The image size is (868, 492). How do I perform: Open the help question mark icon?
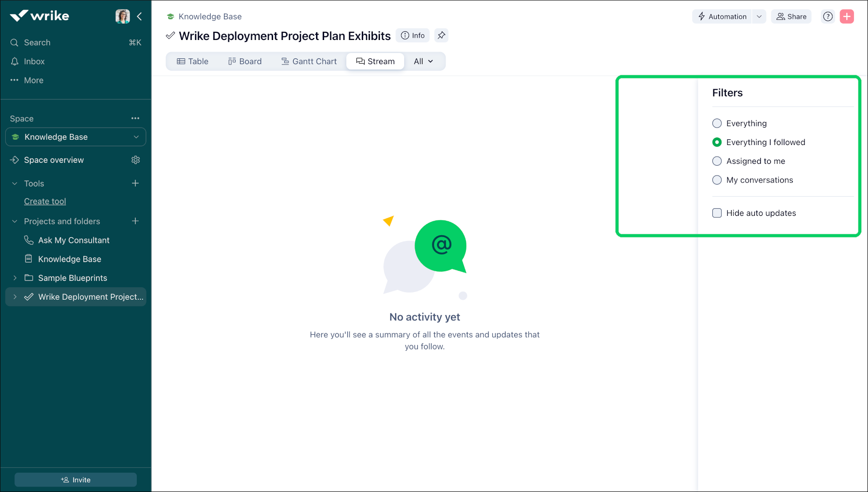[x=828, y=16]
